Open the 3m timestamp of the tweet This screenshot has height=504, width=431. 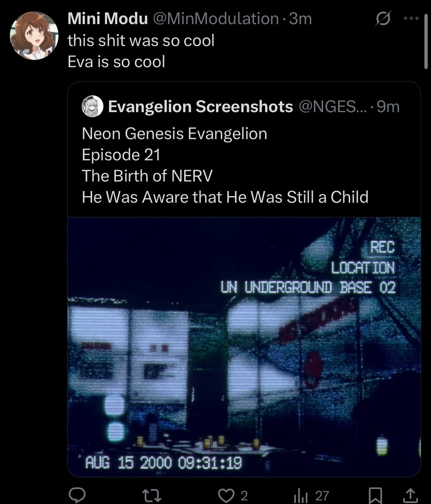tap(300, 19)
